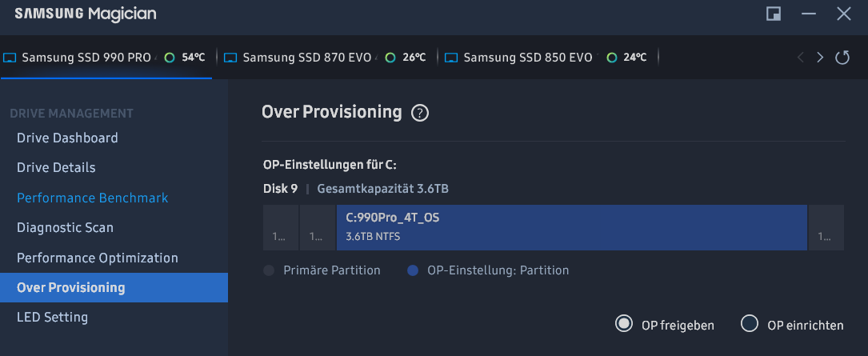The width and height of the screenshot is (868, 356).
Task: Click the small partition block at far right
Action: (x=826, y=227)
